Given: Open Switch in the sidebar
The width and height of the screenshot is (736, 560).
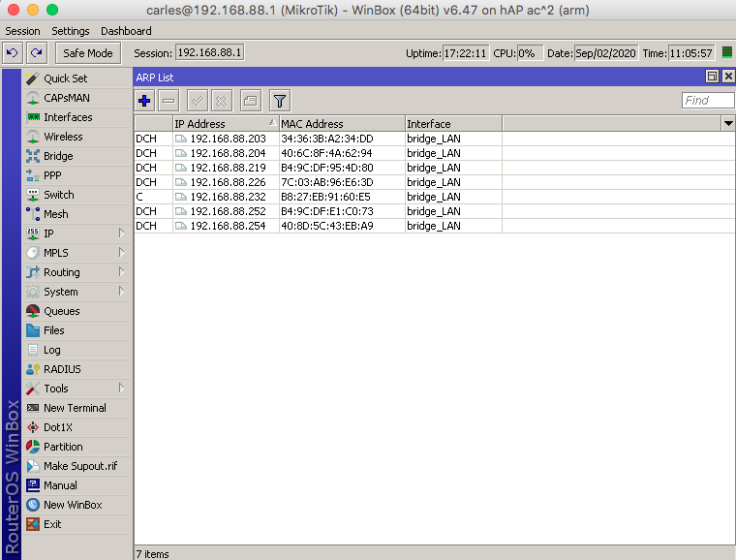Looking at the screenshot, I should (77, 195).
